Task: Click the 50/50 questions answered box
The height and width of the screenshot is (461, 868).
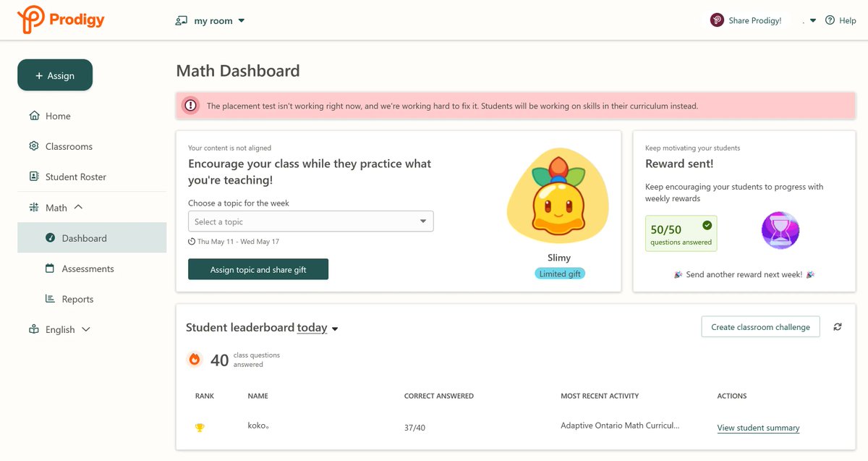Action: pos(681,233)
